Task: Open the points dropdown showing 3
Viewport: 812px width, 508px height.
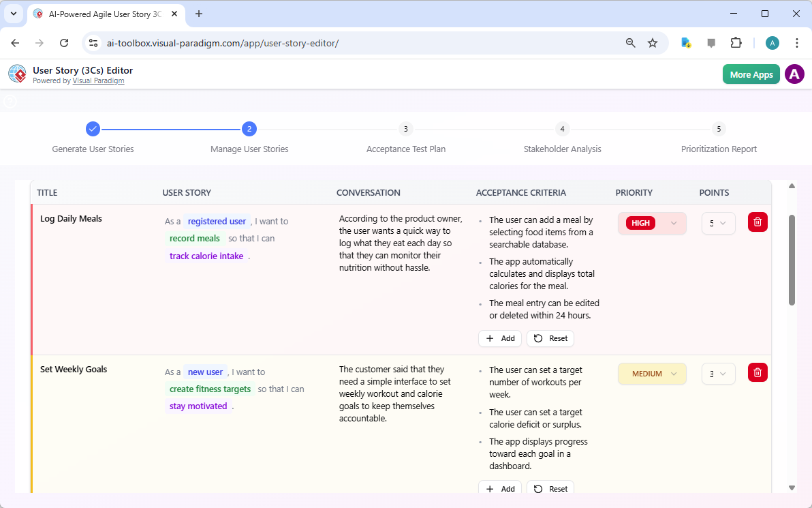Action: (x=718, y=373)
